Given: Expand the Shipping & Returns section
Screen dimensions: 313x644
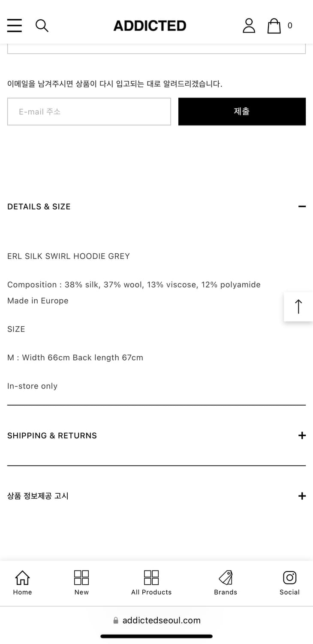Looking at the screenshot, I should [x=302, y=435].
